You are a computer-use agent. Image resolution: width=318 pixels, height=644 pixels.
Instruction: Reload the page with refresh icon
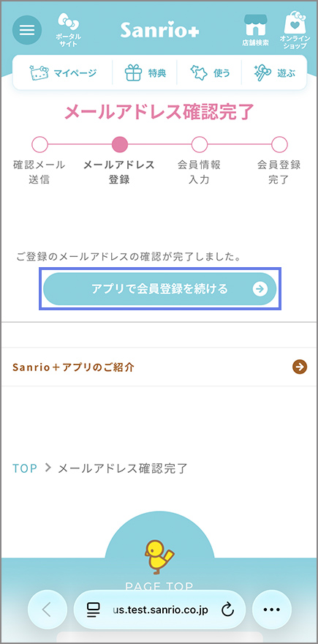[227, 610]
